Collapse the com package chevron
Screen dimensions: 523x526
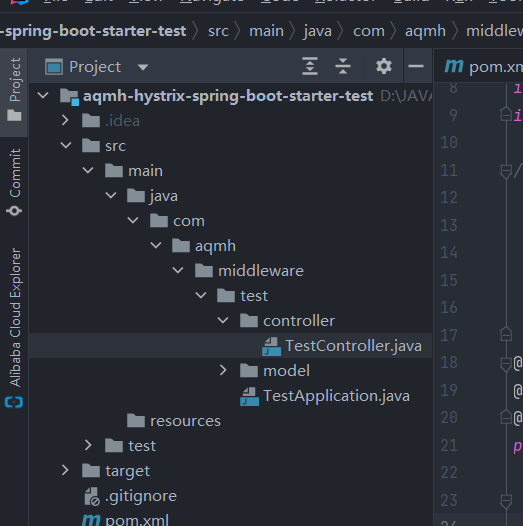click(133, 220)
